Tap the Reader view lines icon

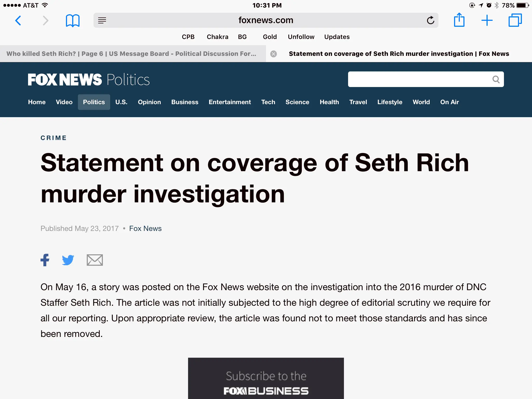(102, 20)
